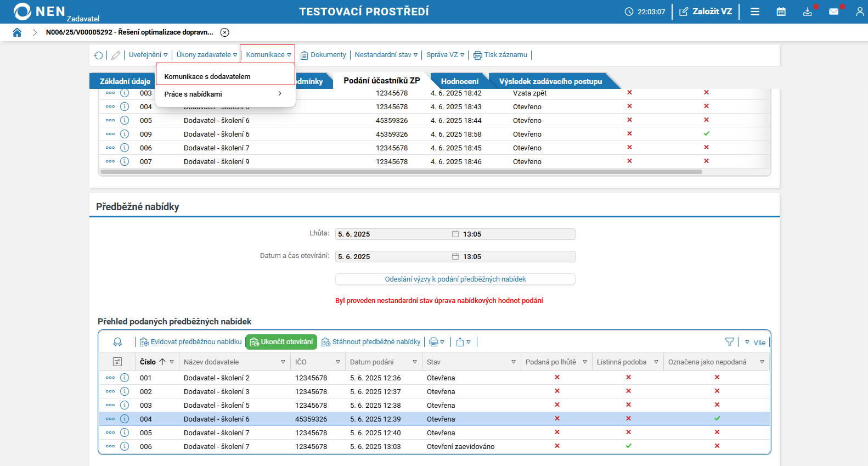Open the hamburger menu icon
868x466 pixels.
pos(755,12)
